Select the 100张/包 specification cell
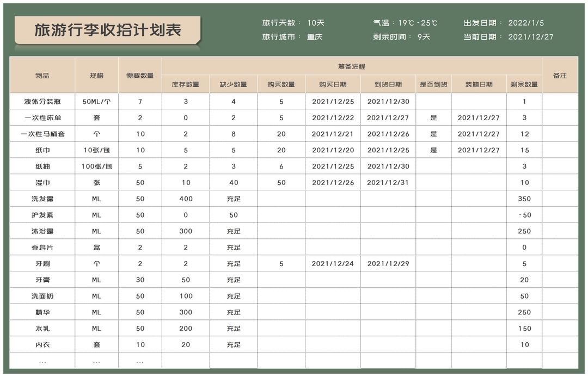 [x=96, y=166]
